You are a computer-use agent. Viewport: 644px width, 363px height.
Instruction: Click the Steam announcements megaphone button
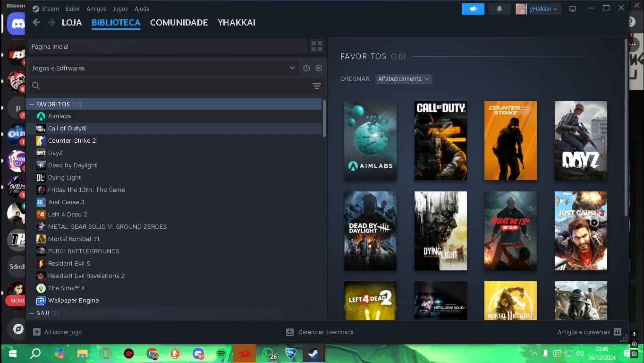[473, 9]
